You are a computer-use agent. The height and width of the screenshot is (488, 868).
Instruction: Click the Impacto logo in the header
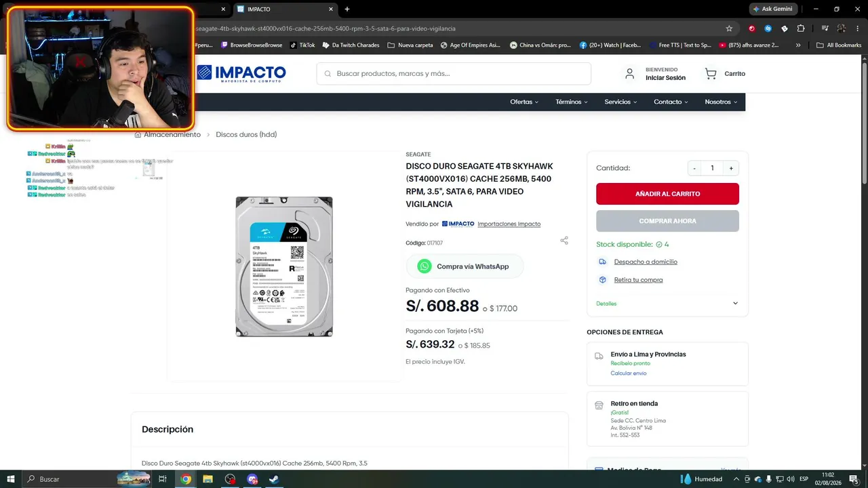[241, 73]
